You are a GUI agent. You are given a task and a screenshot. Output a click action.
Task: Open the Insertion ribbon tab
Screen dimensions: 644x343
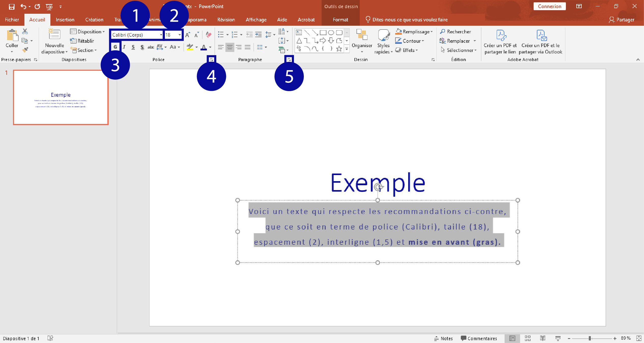[65, 20]
